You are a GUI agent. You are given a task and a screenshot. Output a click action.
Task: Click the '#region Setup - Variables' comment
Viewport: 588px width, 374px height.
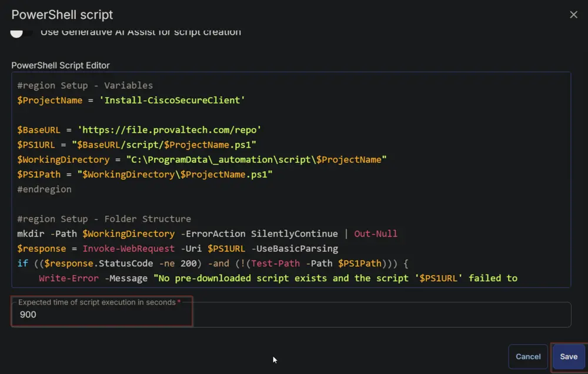(x=85, y=85)
